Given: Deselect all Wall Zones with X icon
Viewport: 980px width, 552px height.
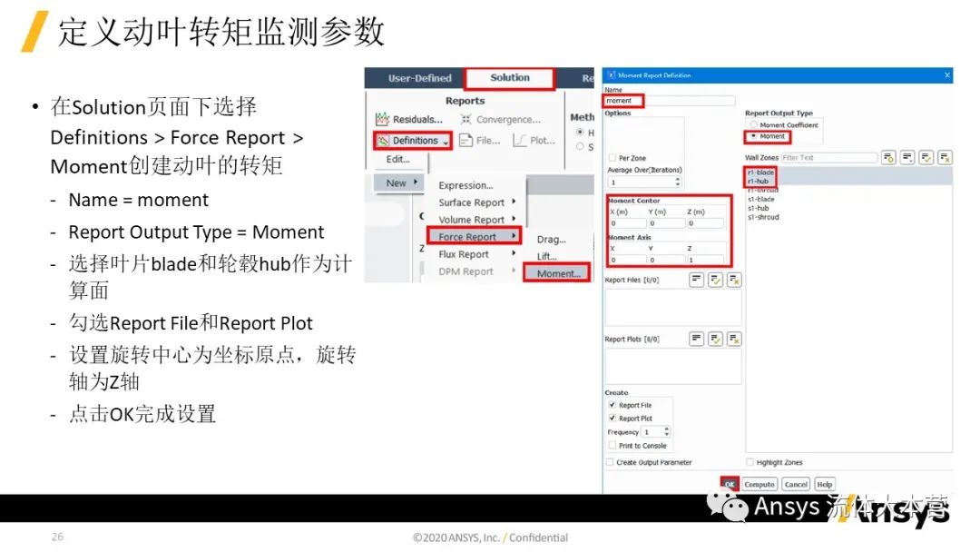Looking at the screenshot, I should (945, 158).
